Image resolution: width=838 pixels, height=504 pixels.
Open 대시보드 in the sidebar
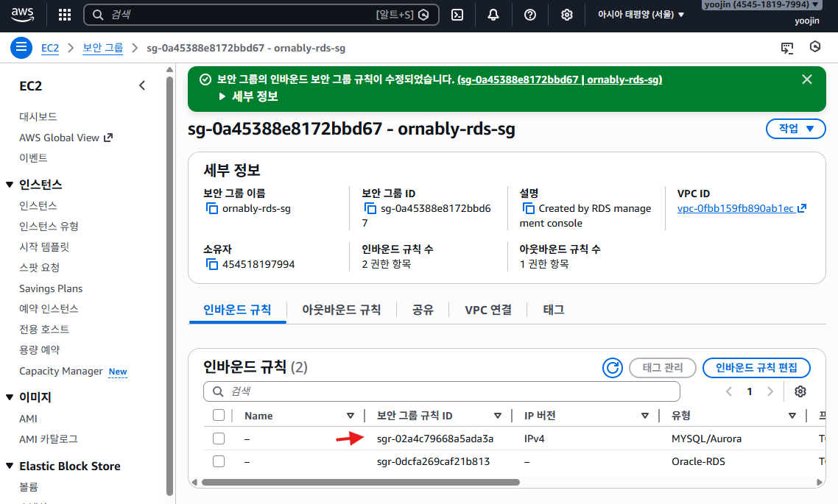coord(38,116)
